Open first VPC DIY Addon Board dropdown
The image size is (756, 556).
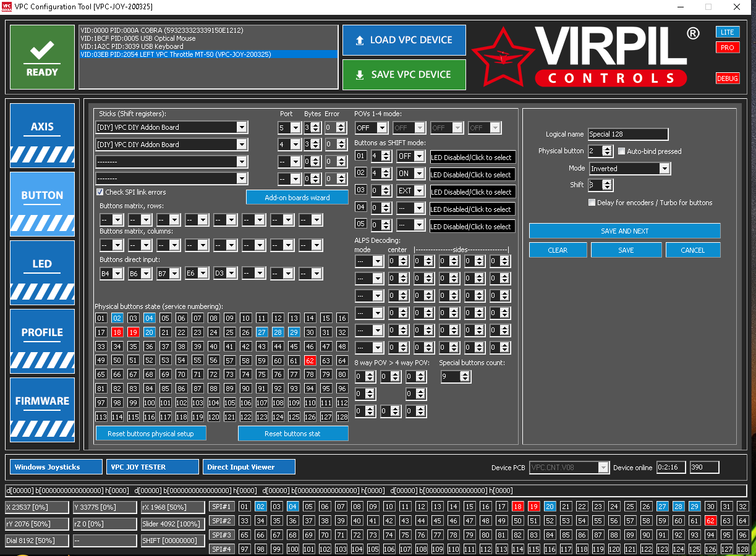pyautogui.click(x=171, y=127)
